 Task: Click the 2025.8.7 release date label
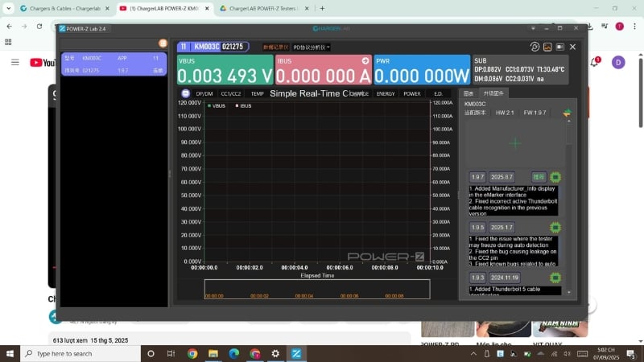(502, 177)
